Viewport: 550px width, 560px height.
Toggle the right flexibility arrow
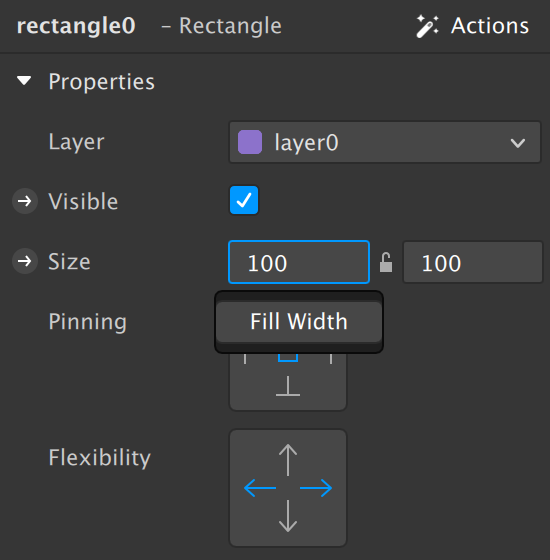coord(316,488)
